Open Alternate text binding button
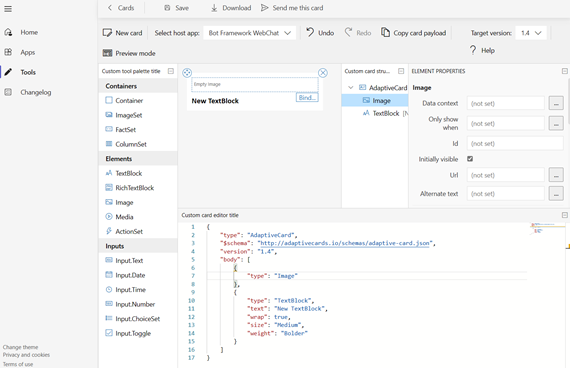Image resolution: width=570 pixels, height=368 pixels. point(556,194)
